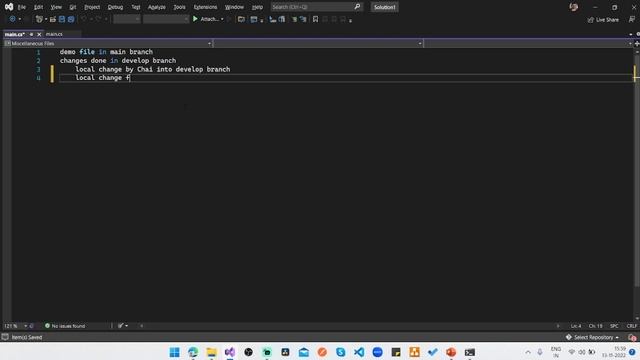The image size is (640, 360).
Task: Open PowerPoint from the taskbar
Action: click(451, 352)
